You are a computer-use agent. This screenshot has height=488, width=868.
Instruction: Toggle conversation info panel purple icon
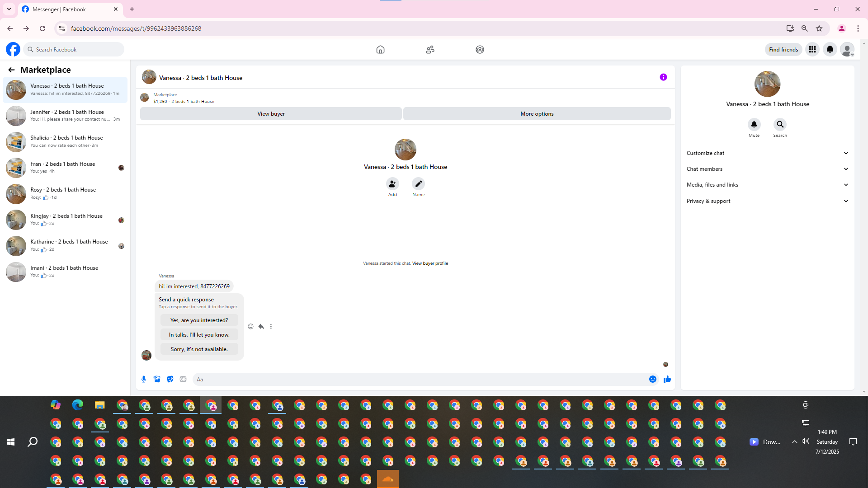pos(663,77)
